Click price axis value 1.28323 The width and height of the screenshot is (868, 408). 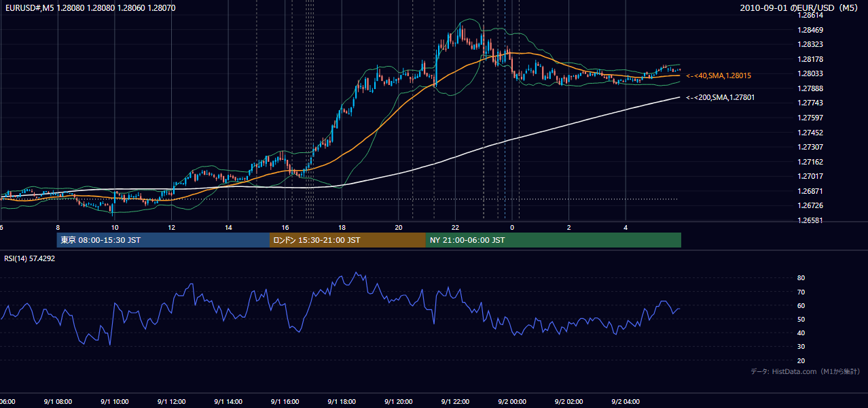coord(810,44)
